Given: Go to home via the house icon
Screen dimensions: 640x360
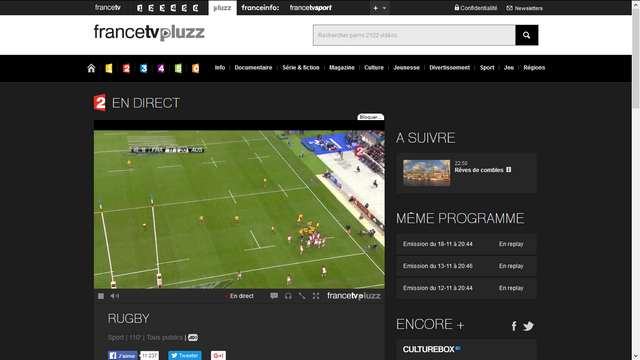Looking at the screenshot, I should [x=91, y=68].
